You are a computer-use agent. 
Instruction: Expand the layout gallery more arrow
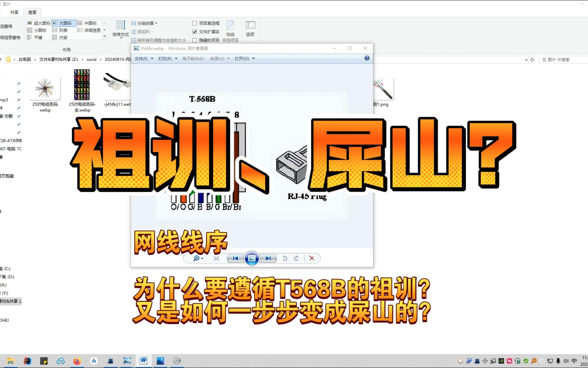pos(104,37)
